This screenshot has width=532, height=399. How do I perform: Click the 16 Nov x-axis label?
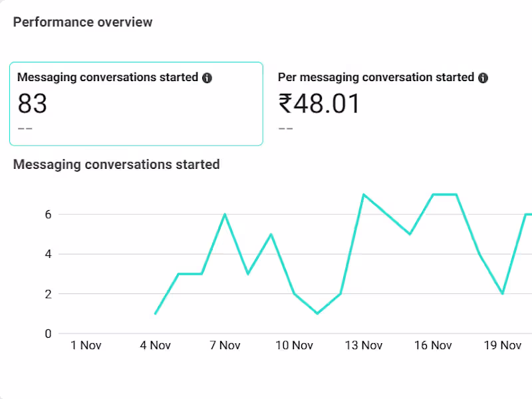(x=433, y=345)
